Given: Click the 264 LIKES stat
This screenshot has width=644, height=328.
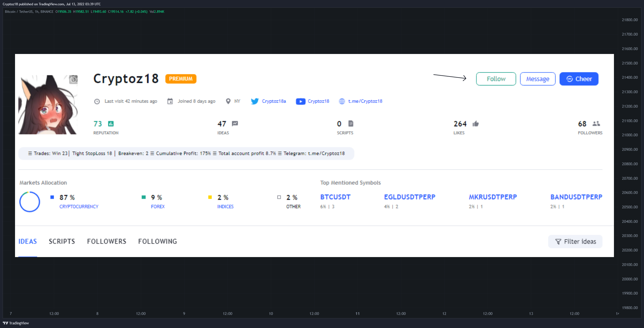Looking at the screenshot, I should pos(466,127).
